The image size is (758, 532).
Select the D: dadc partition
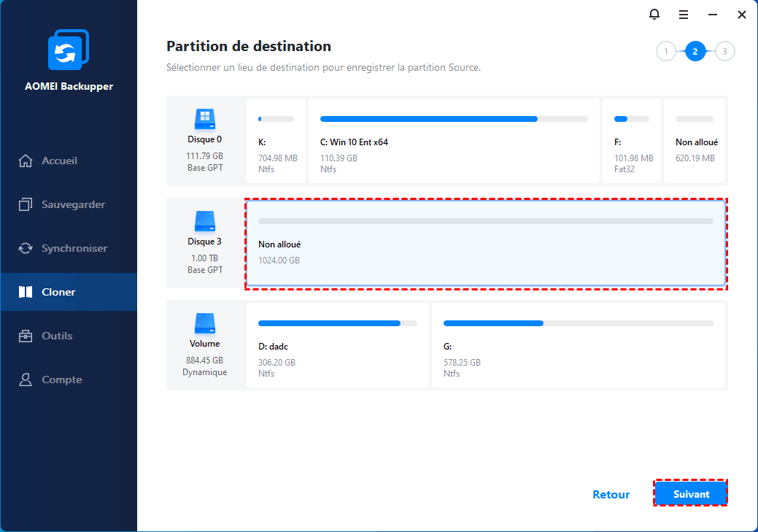point(338,345)
